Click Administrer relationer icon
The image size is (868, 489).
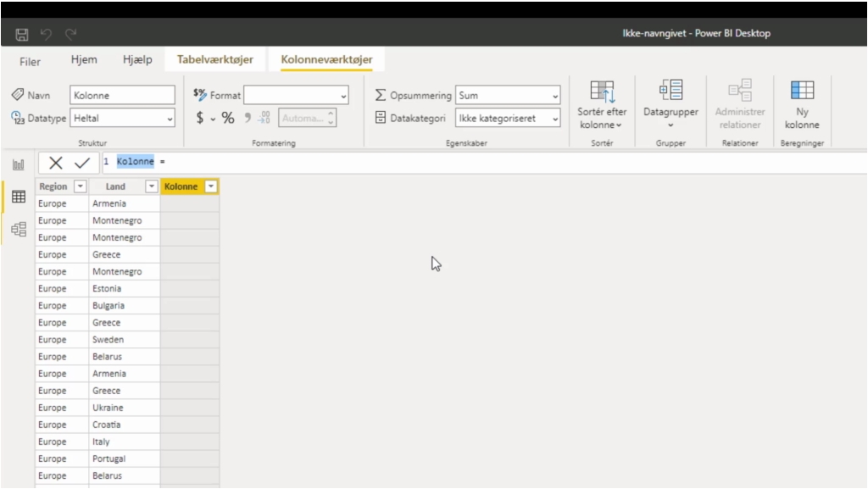point(740,90)
